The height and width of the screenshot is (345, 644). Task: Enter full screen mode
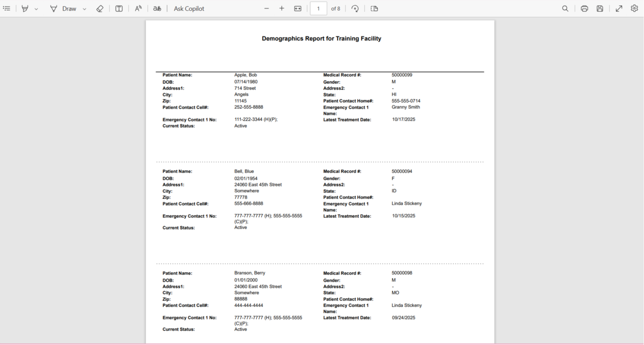pyautogui.click(x=619, y=9)
